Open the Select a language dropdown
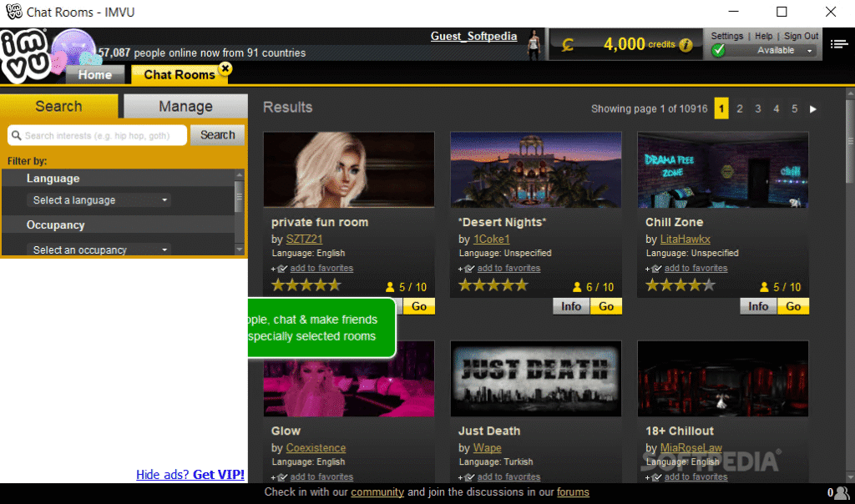The image size is (855, 504). click(x=99, y=200)
